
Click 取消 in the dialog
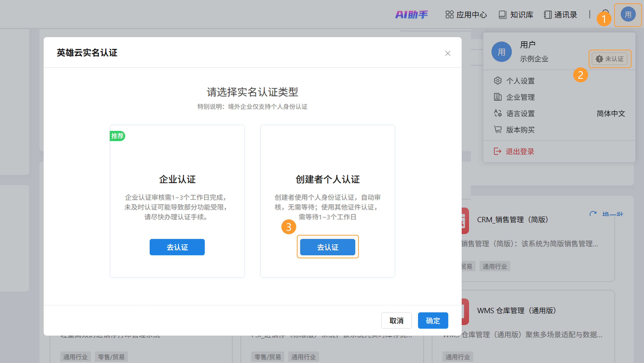pyautogui.click(x=396, y=321)
